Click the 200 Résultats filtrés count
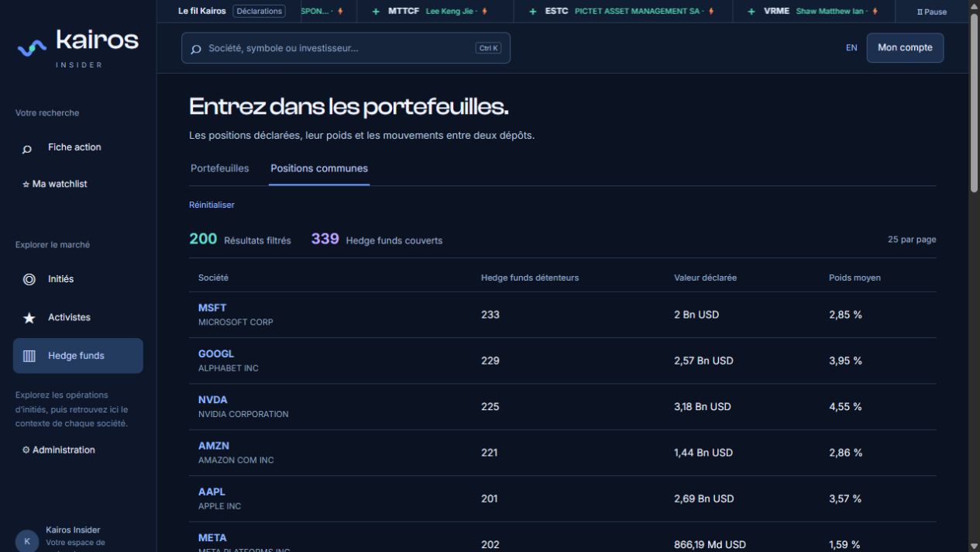980x552 pixels. (240, 240)
